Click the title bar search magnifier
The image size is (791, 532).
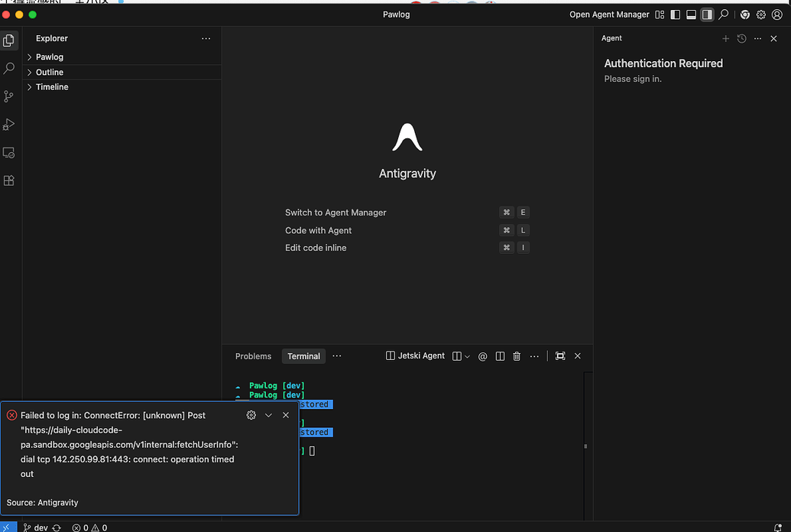click(x=724, y=15)
